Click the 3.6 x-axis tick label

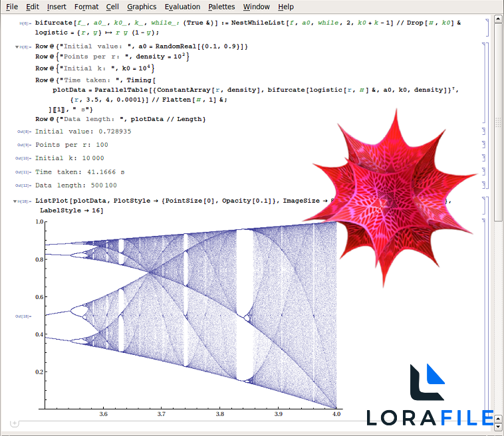point(103,414)
